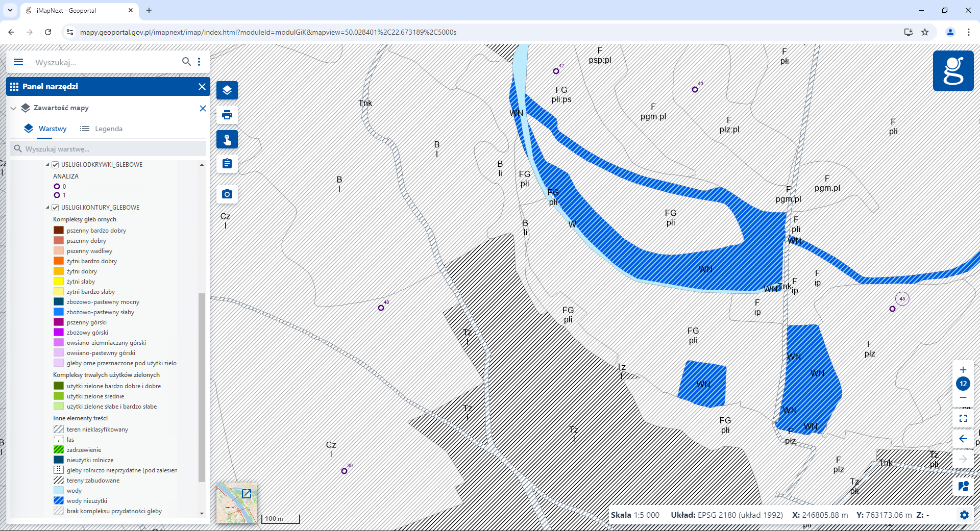Collapse the USLUGI.KONTURY_GLEBOWE layer tree

[x=48, y=208]
